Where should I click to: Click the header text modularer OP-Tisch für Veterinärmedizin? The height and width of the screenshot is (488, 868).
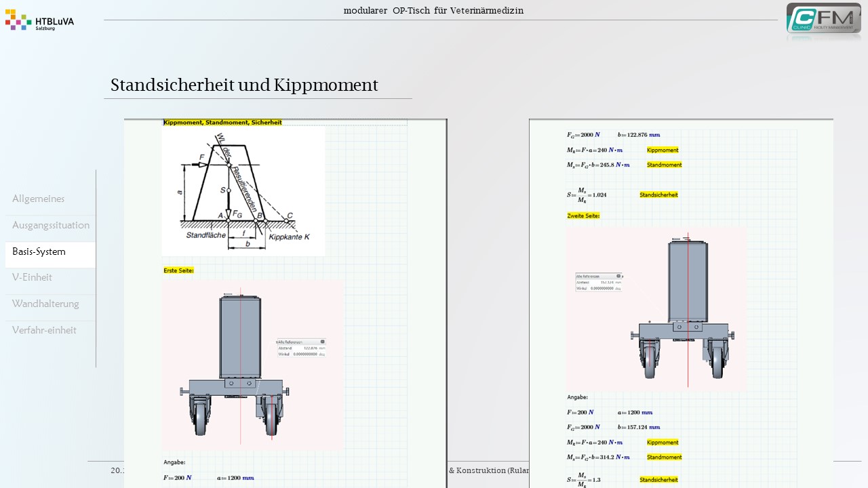(433, 10)
